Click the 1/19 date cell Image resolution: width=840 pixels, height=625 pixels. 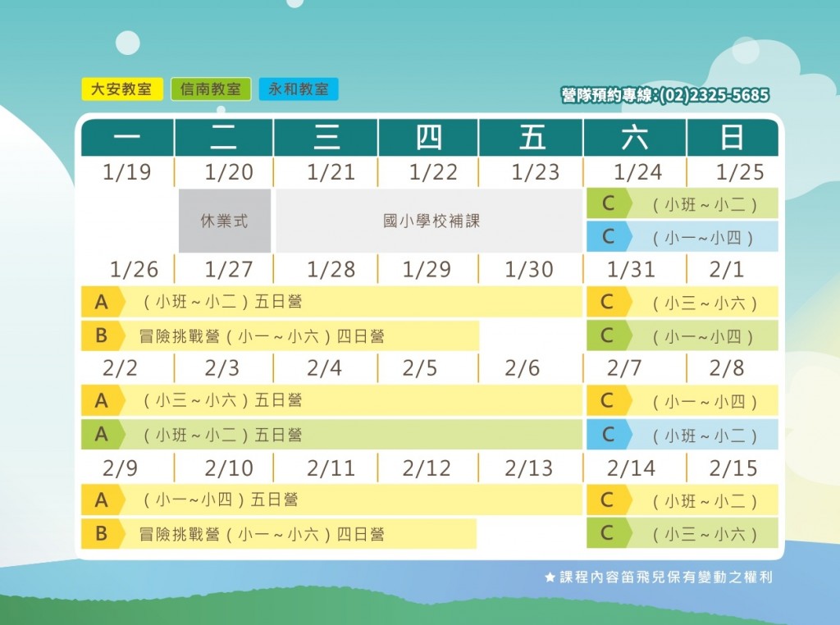coord(127,172)
